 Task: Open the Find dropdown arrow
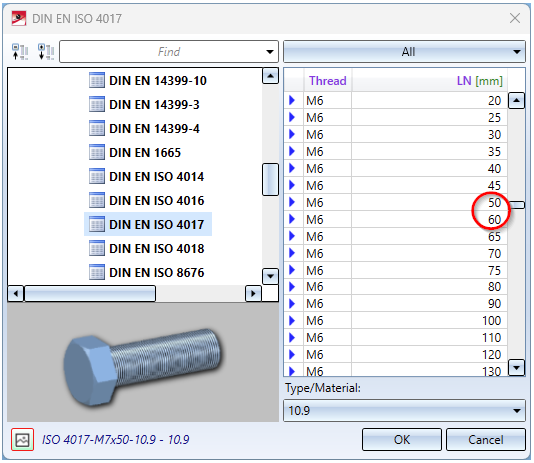coord(270,52)
